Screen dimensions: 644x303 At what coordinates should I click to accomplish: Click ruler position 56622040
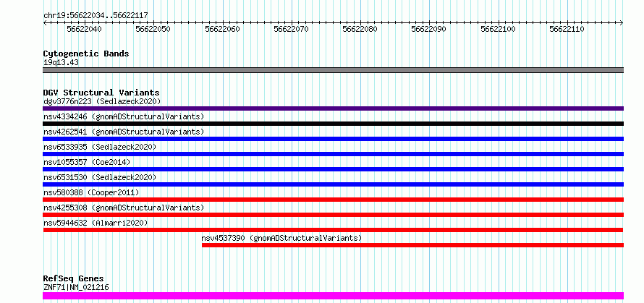click(84, 29)
